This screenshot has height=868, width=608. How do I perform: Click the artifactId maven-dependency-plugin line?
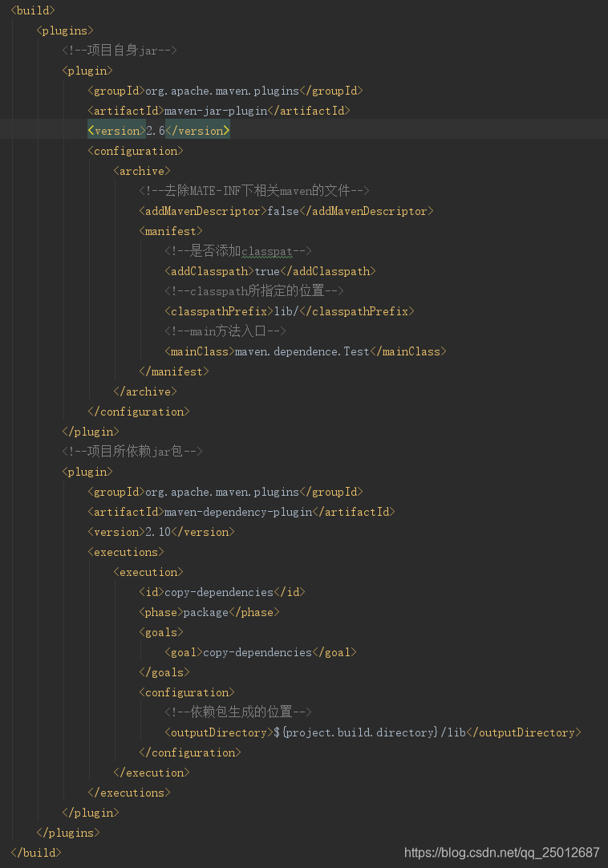[x=241, y=512]
